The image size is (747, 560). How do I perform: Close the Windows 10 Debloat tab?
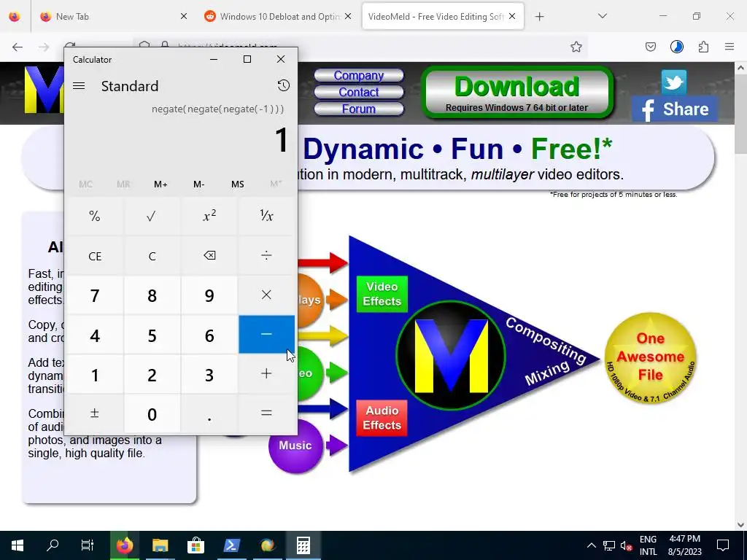pyautogui.click(x=348, y=16)
